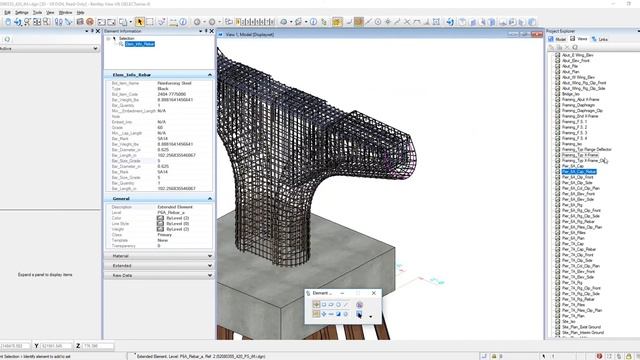Switch to the Links tab in Project Explorer
The height and width of the screenshot is (360, 640).
[600, 39]
